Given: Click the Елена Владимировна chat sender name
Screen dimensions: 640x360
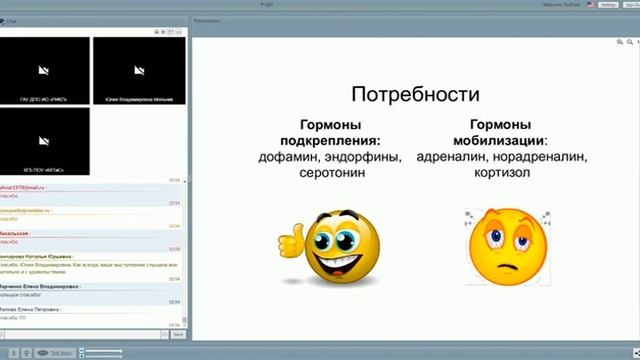Looking at the screenshot, I should click(40, 287).
